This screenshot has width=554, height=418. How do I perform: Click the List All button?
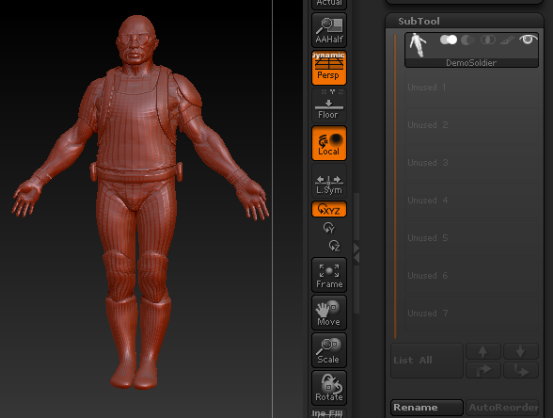tap(427, 360)
